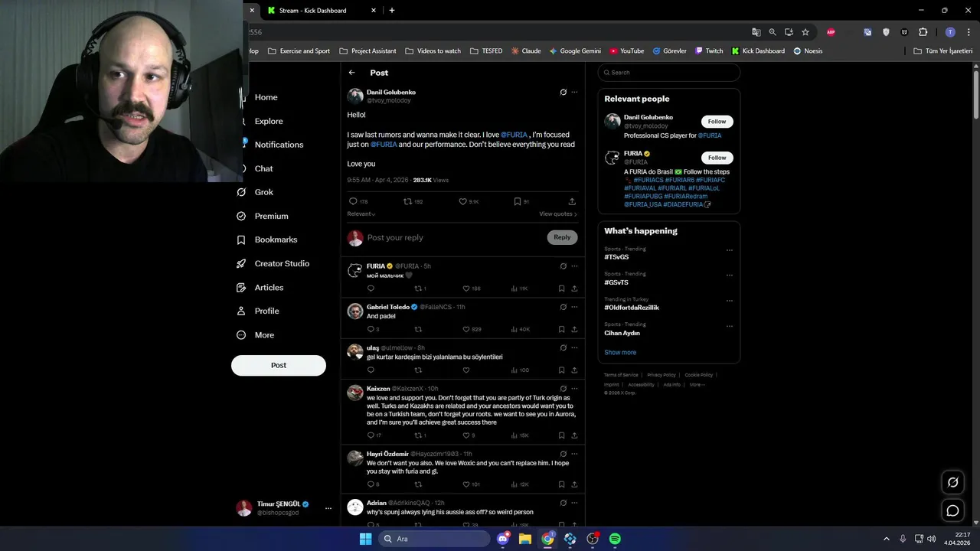Open volume control in system tray
This screenshot has width=980, height=551.
(931, 539)
